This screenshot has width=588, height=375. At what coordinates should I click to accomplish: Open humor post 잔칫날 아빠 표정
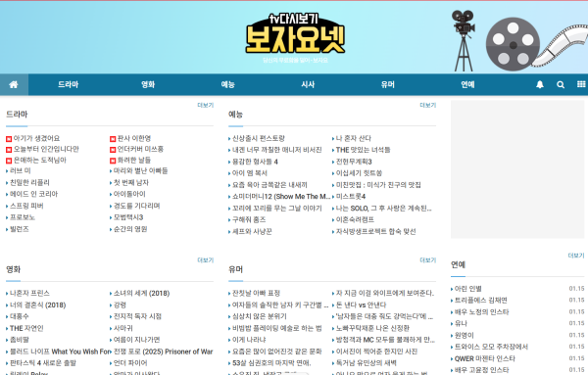pyautogui.click(x=256, y=294)
